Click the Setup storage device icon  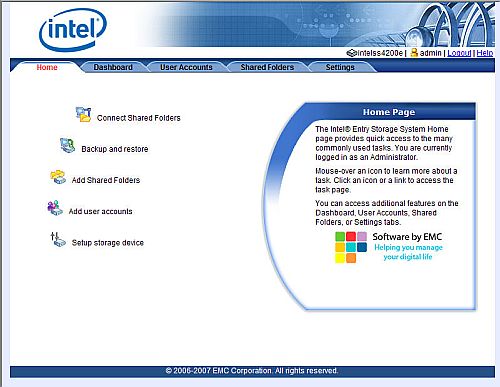tap(58, 239)
